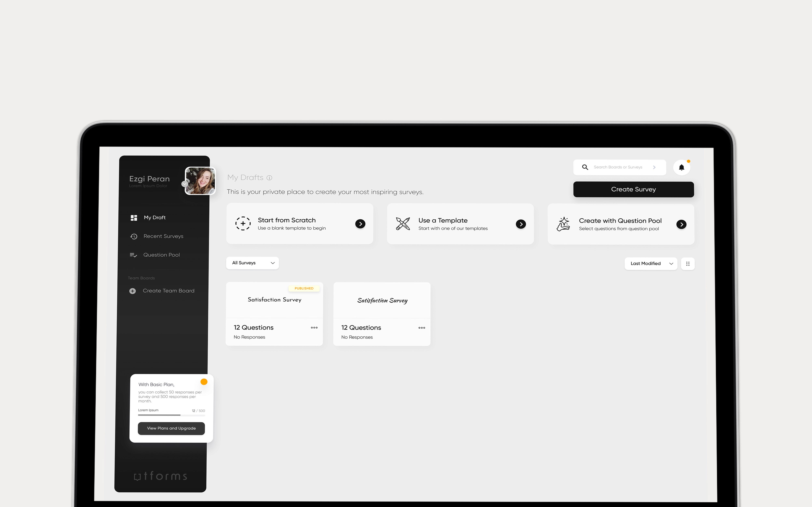This screenshot has height=507, width=812.
Task: Toggle the Basic Plan upgrade banner
Action: point(204,381)
